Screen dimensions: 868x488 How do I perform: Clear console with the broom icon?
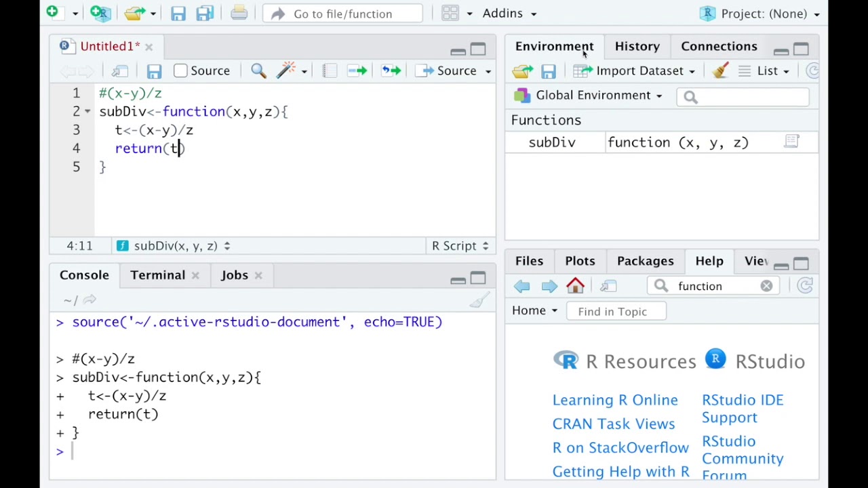click(x=479, y=300)
